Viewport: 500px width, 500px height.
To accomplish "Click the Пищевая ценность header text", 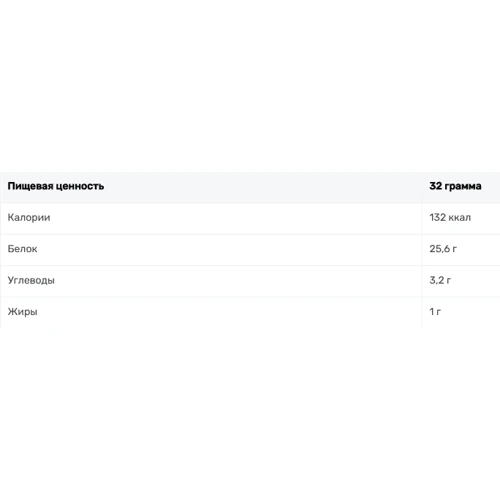I will (x=56, y=186).
